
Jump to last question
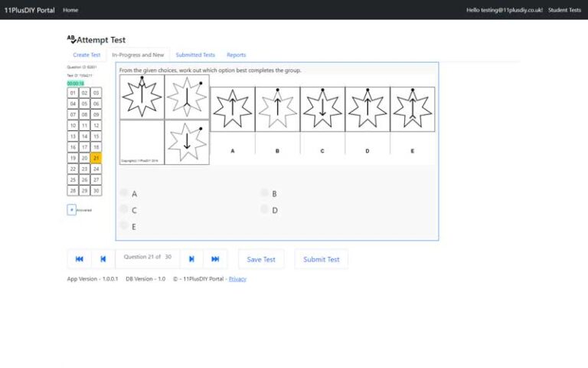(x=215, y=259)
